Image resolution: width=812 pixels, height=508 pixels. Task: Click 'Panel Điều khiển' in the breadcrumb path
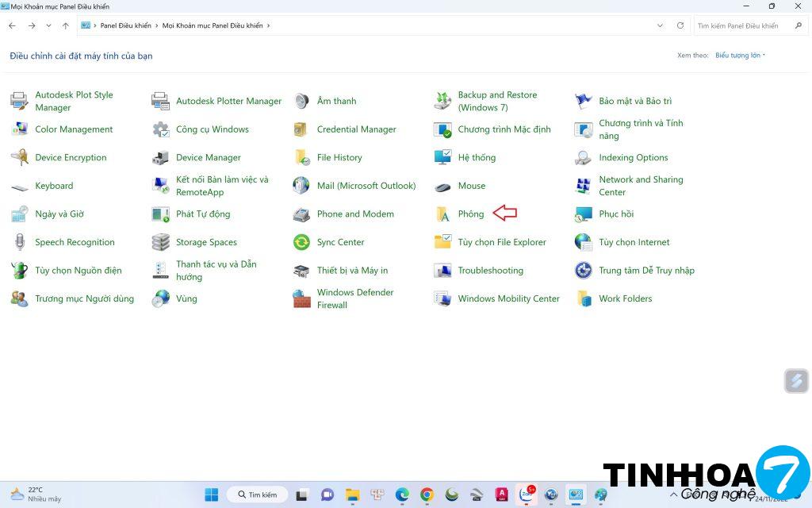(125, 25)
